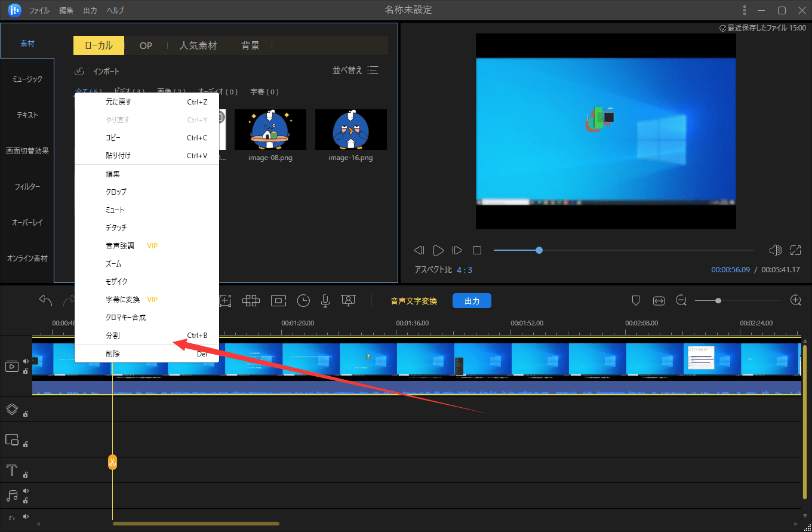Toggle the lock on the text track
812x532 pixels.
(x=26, y=475)
